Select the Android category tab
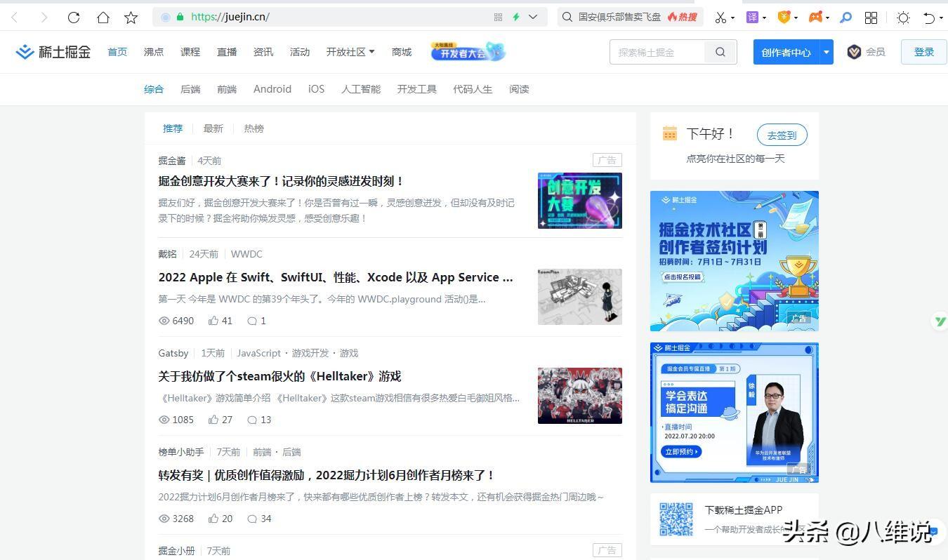This screenshot has height=560, width=948. pos(272,89)
